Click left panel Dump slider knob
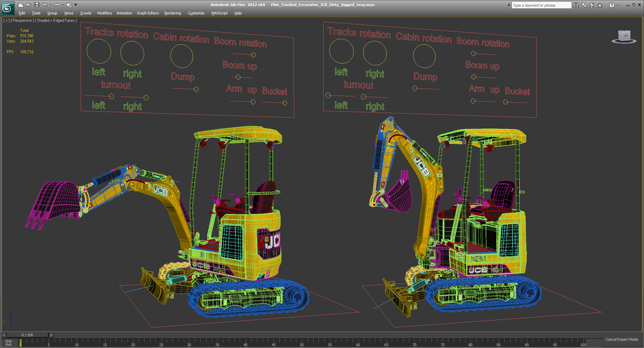644x348 pixels. [x=196, y=89]
